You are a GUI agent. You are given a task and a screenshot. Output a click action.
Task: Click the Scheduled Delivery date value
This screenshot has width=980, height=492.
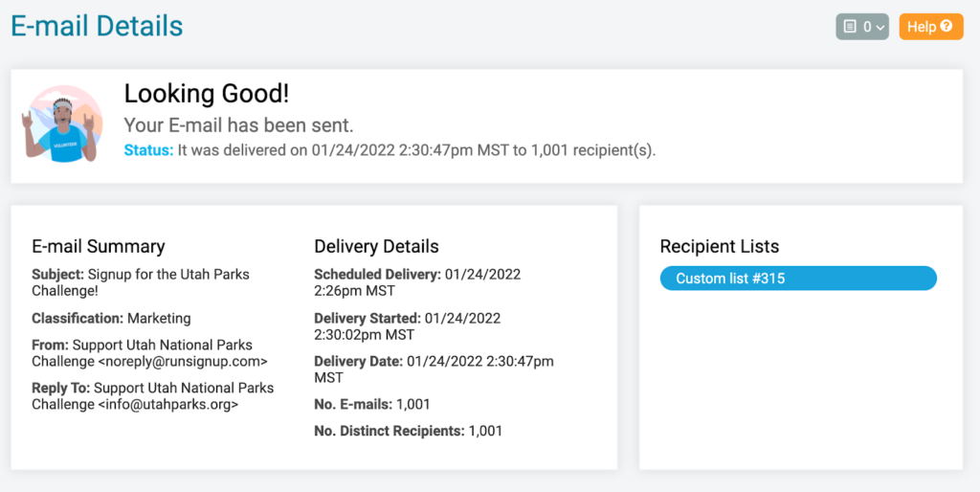(417, 282)
